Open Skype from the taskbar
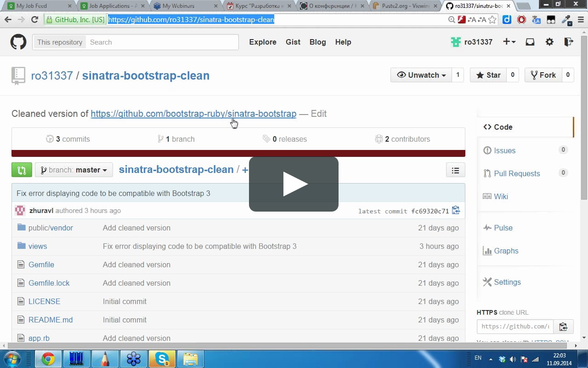 (162, 359)
